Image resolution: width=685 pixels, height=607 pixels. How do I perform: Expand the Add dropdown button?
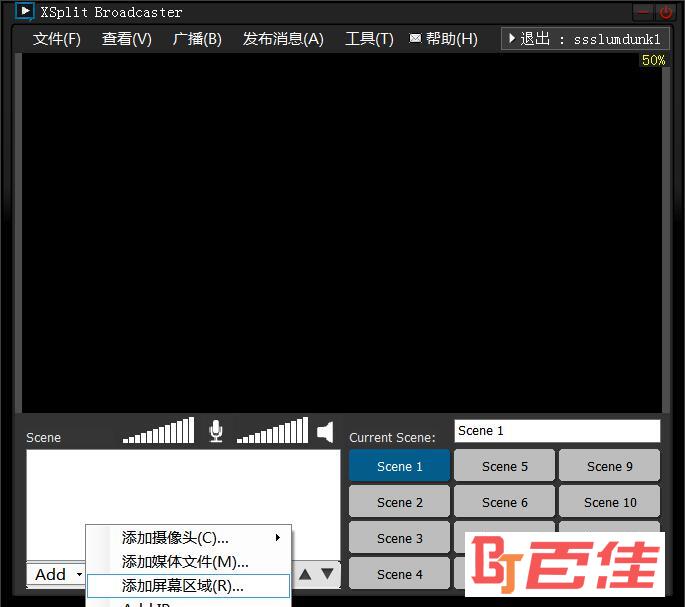tap(55, 574)
